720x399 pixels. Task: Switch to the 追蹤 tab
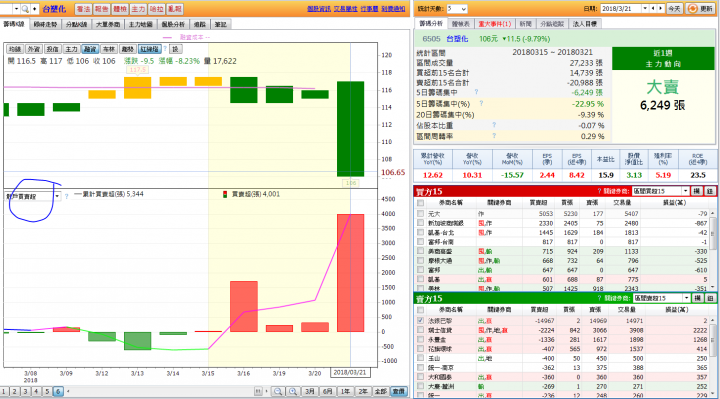(x=200, y=24)
